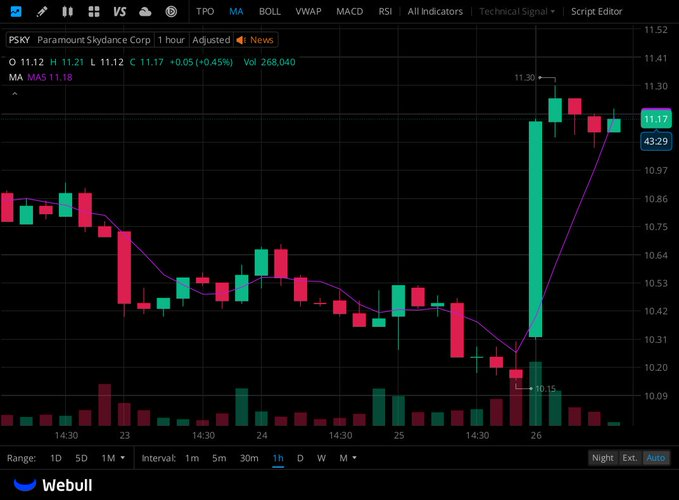This screenshot has width=679, height=500.
Task: Toggle the VWAP indicator
Action: coord(308,11)
